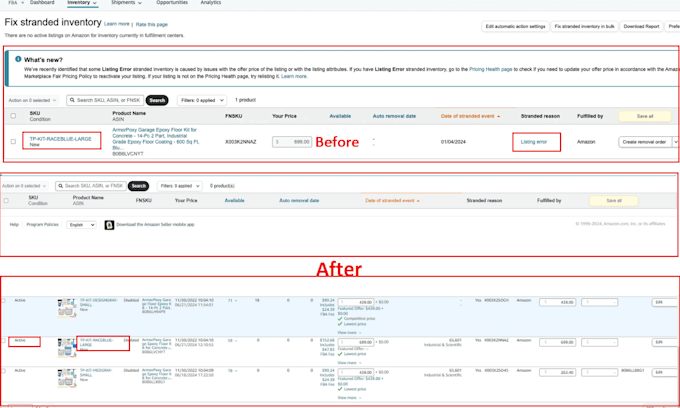Expand View more in the DESIGNGRAY-SMALL row
The image size is (680, 408).
(349, 333)
